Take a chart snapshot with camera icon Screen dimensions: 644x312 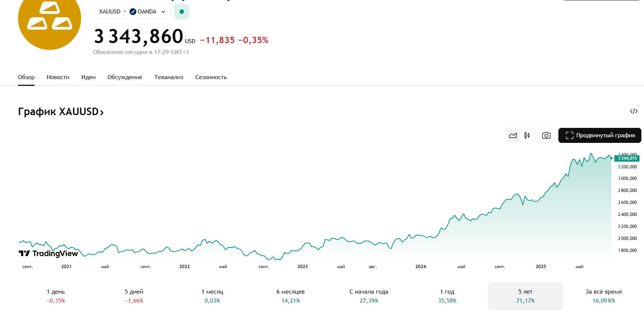point(546,135)
